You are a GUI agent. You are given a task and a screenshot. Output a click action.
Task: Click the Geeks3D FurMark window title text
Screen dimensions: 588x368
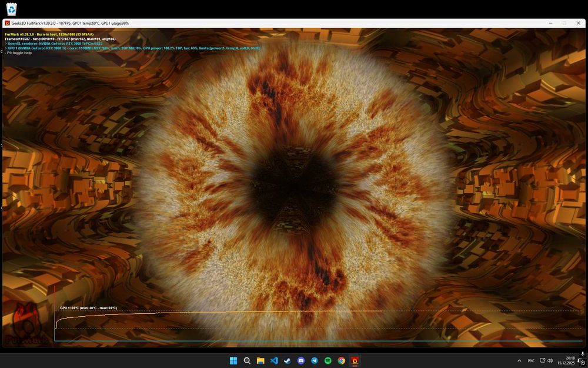coord(70,24)
